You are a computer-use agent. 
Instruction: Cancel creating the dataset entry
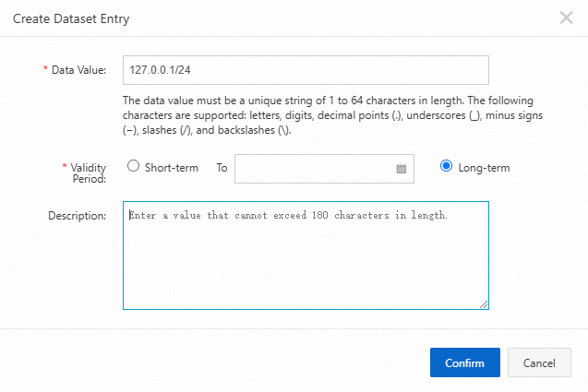539,362
